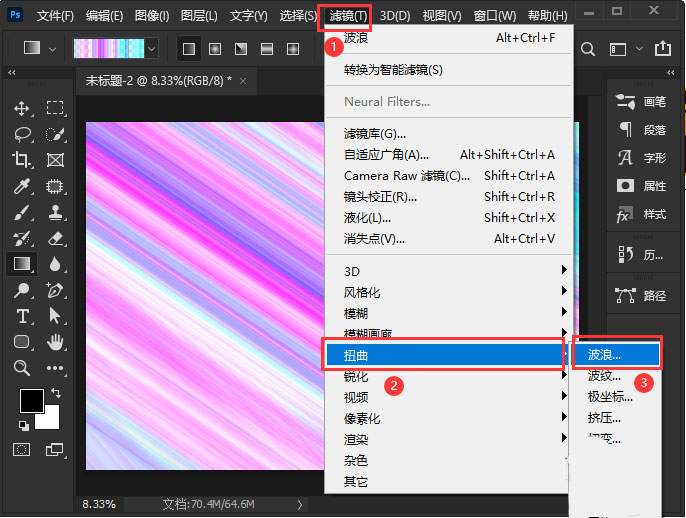Click the white background color swatch

50,420
